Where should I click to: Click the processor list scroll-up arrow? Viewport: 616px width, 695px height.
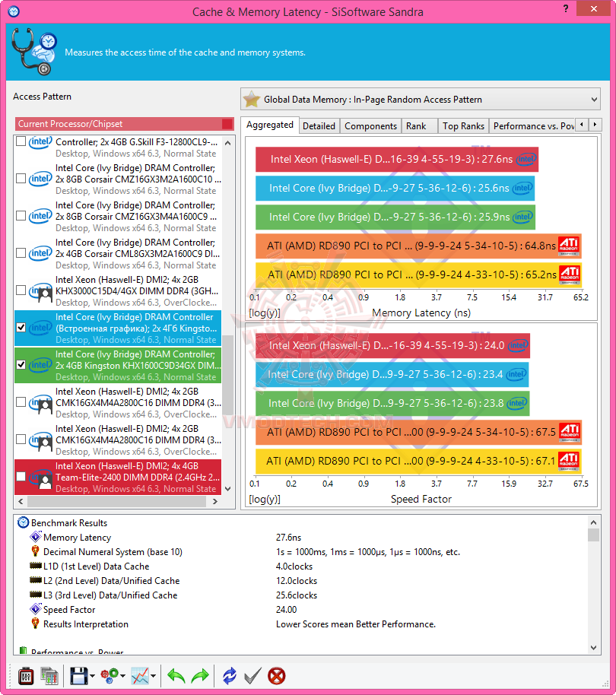[x=228, y=143]
